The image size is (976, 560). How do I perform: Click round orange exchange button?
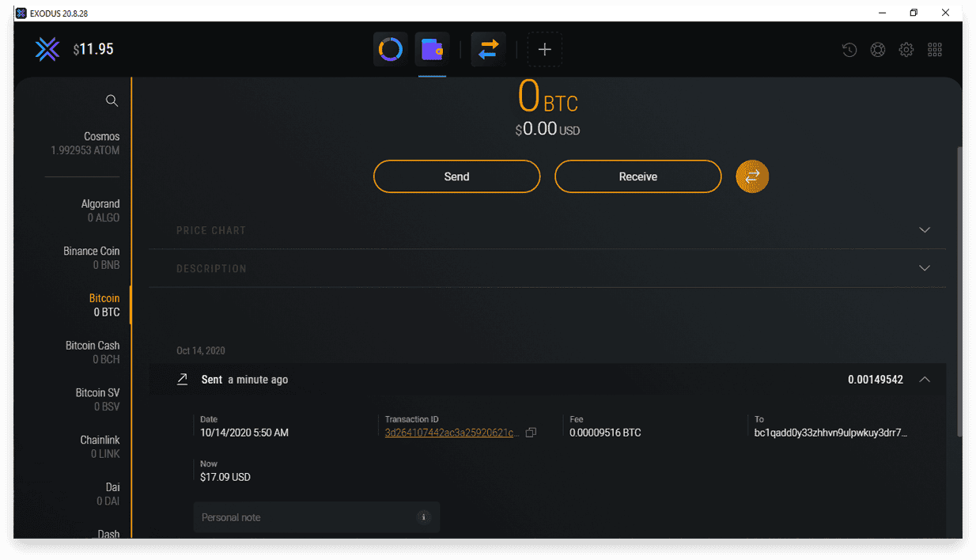pyautogui.click(x=752, y=176)
